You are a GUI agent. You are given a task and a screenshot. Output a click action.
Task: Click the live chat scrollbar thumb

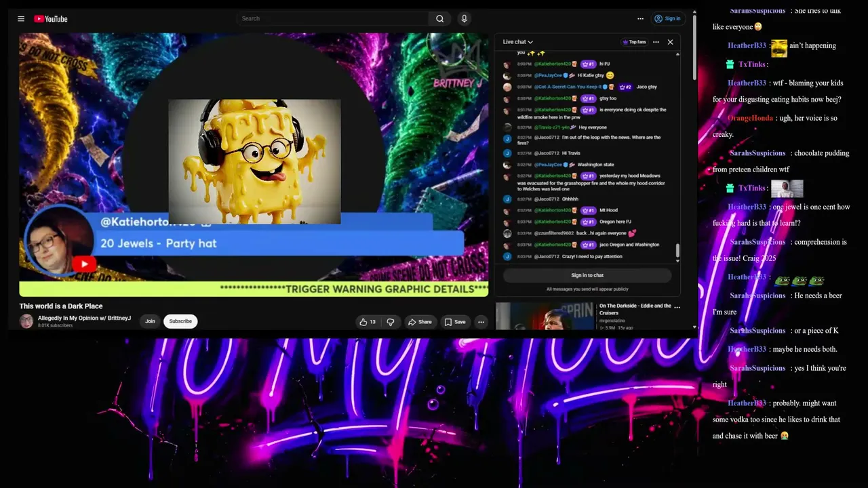click(677, 251)
